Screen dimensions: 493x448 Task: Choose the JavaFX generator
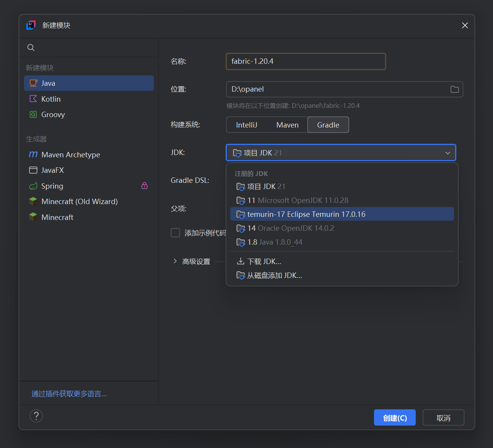coord(53,170)
